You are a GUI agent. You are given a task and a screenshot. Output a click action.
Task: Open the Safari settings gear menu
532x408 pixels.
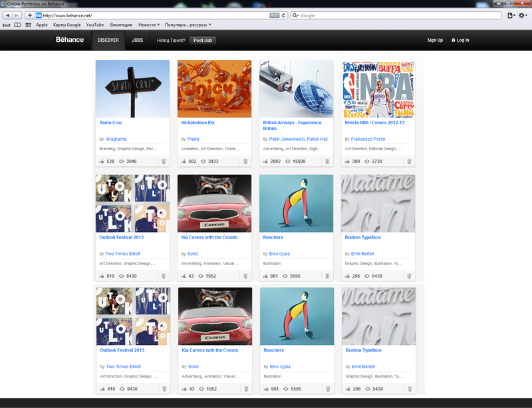pos(523,15)
